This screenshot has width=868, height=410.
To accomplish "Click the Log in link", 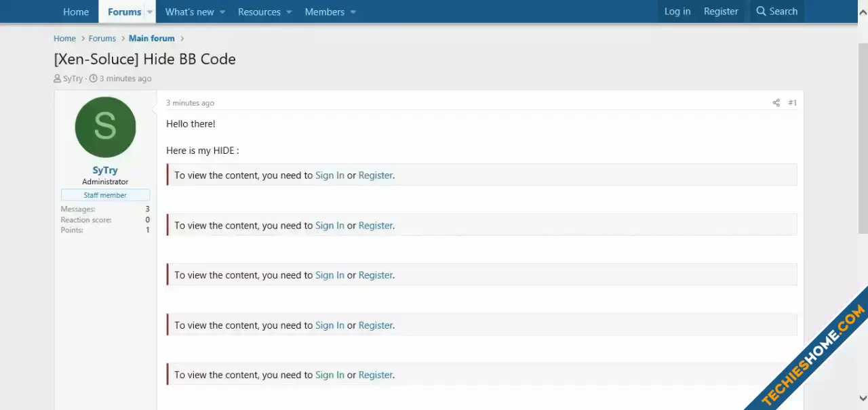I will (677, 12).
